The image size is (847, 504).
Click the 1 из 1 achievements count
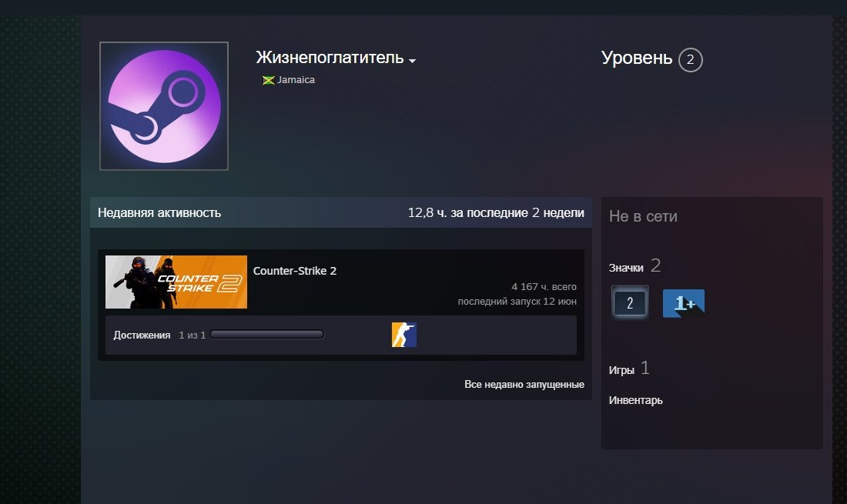(x=192, y=335)
